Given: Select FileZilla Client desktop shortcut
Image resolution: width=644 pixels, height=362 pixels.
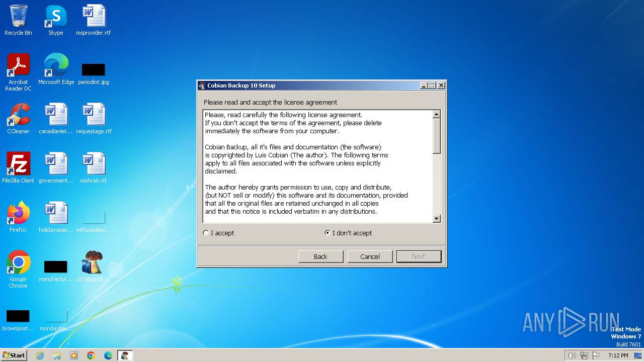Looking at the screenshot, I should tap(18, 168).
